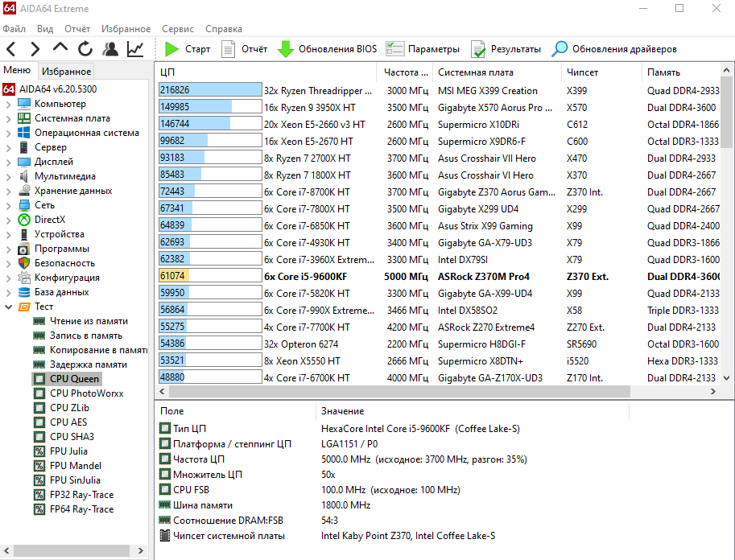The height and width of the screenshot is (560, 735).
Task: Select the CPU PhotoWorxx test
Action: (x=86, y=393)
